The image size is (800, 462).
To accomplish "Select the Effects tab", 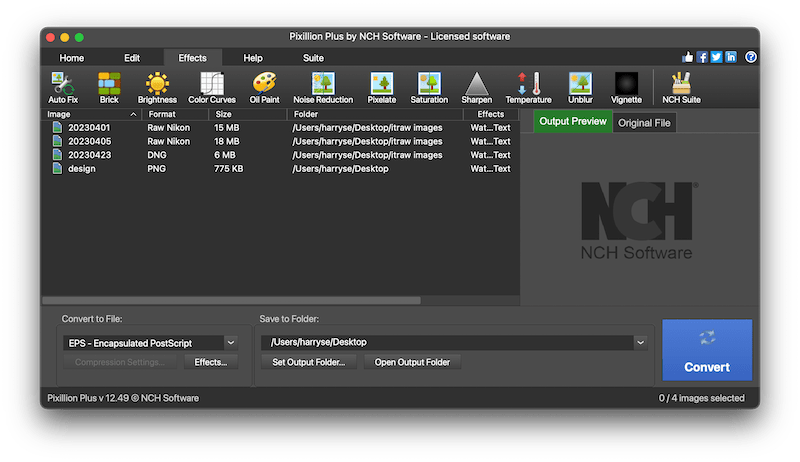I will point(192,58).
